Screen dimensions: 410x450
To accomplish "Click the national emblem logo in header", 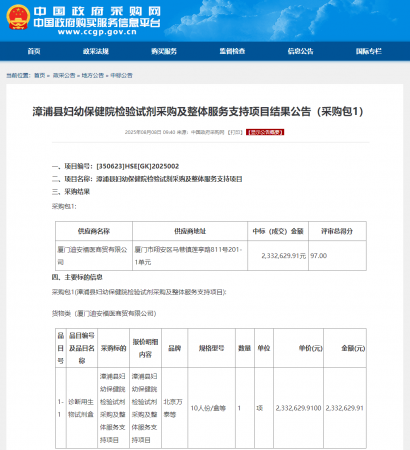I will [18, 17].
